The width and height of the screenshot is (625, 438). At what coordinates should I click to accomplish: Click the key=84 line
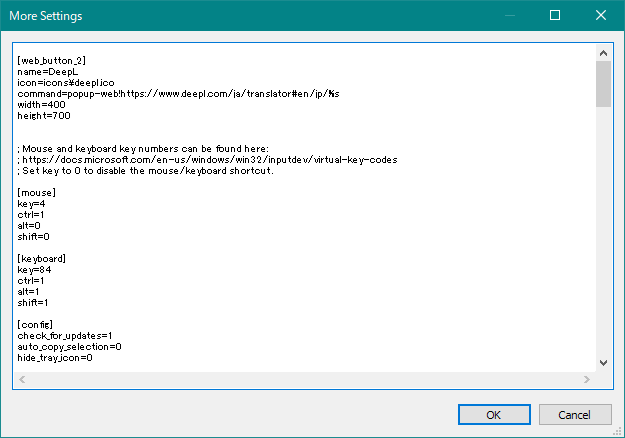point(34,269)
